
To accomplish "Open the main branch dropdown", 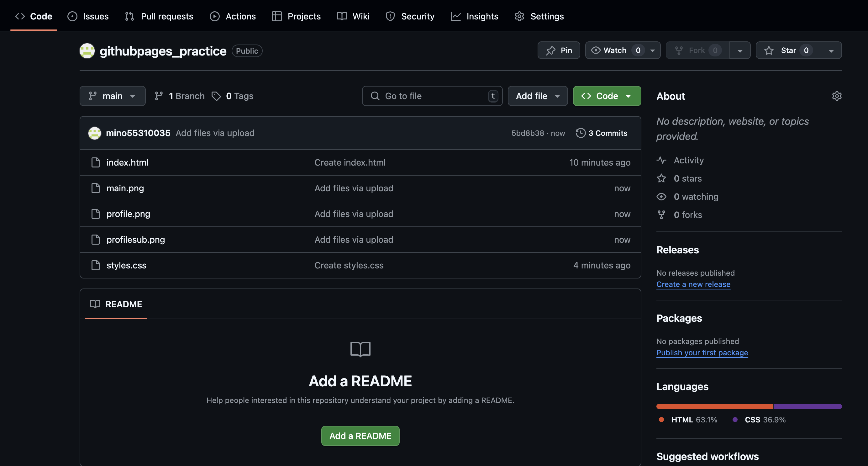I will (113, 96).
